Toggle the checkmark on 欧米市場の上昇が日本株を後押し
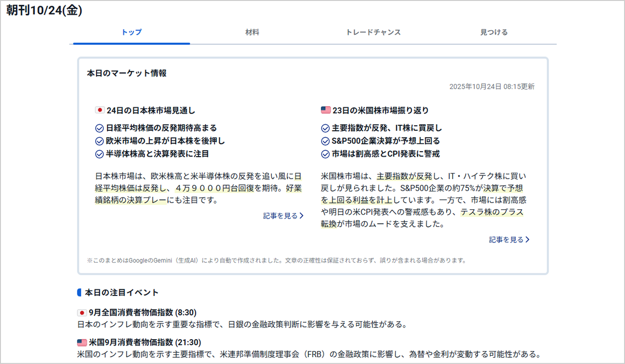 99,140
